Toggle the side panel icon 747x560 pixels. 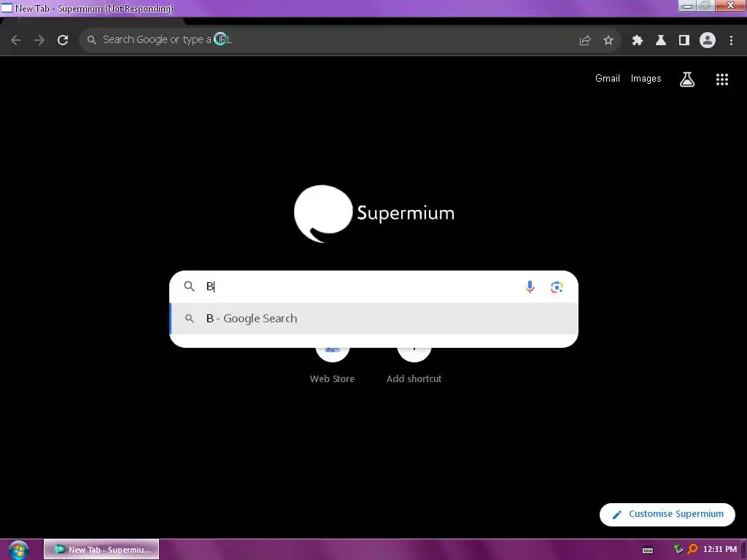[684, 41]
